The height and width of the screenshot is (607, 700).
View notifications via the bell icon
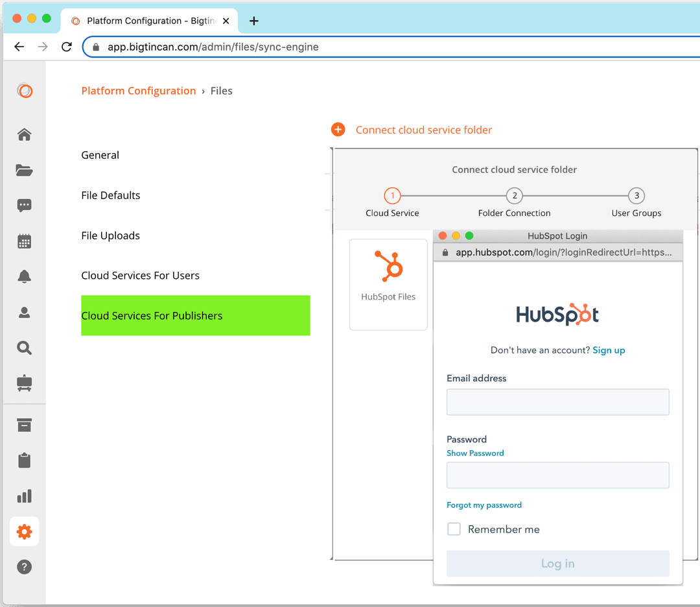pos(24,276)
